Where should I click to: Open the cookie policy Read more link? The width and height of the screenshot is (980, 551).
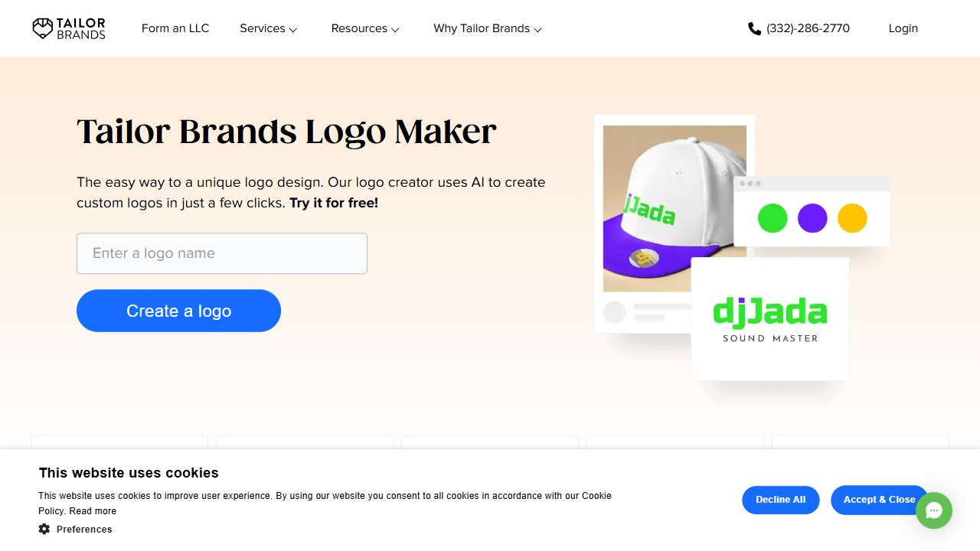coord(93,511)
